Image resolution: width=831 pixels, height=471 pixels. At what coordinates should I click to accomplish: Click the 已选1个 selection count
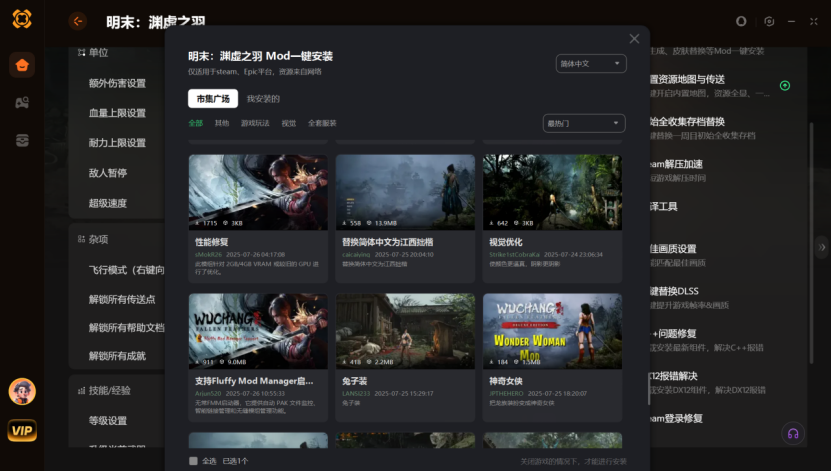[235, 461]
